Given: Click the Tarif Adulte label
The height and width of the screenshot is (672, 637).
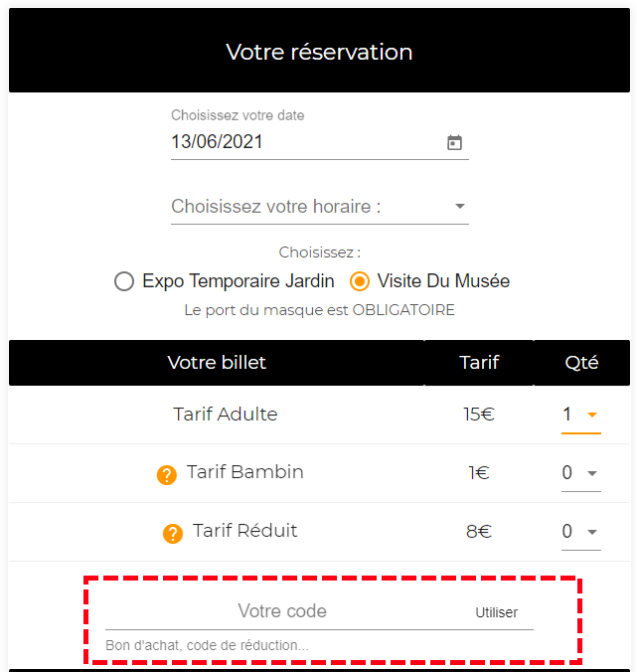Looking at the screenshot, I should (x=226, y=414).
